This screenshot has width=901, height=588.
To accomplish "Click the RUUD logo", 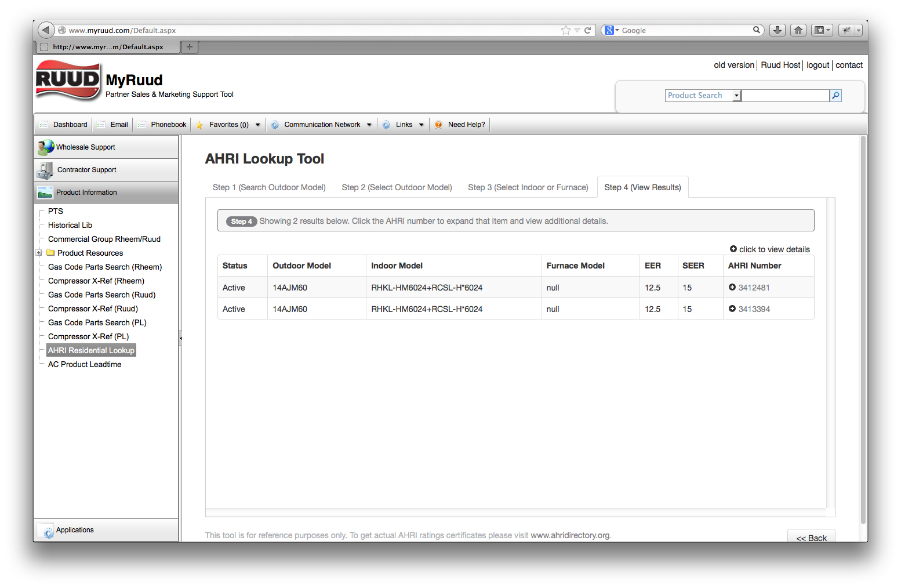I will coord(66,81).
